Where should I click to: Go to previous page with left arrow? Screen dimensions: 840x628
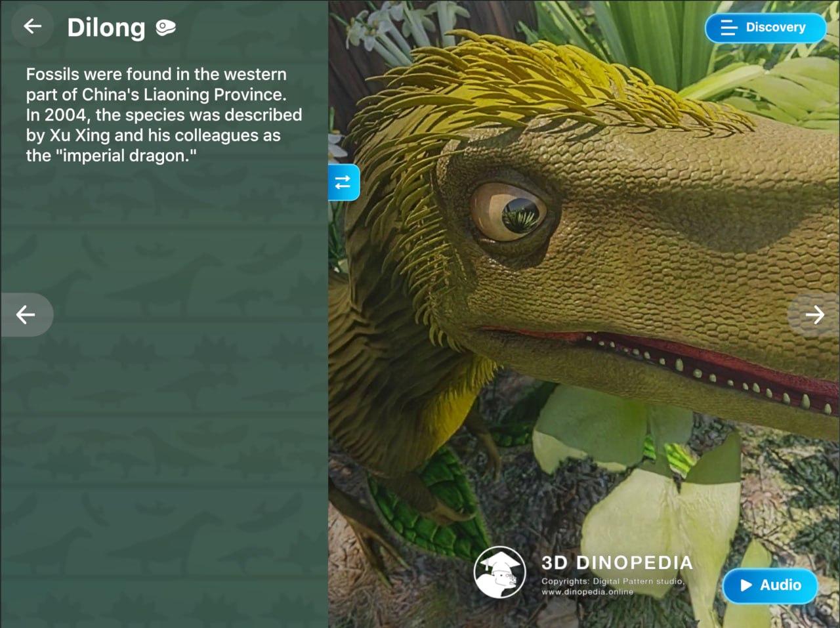(26, 315)
